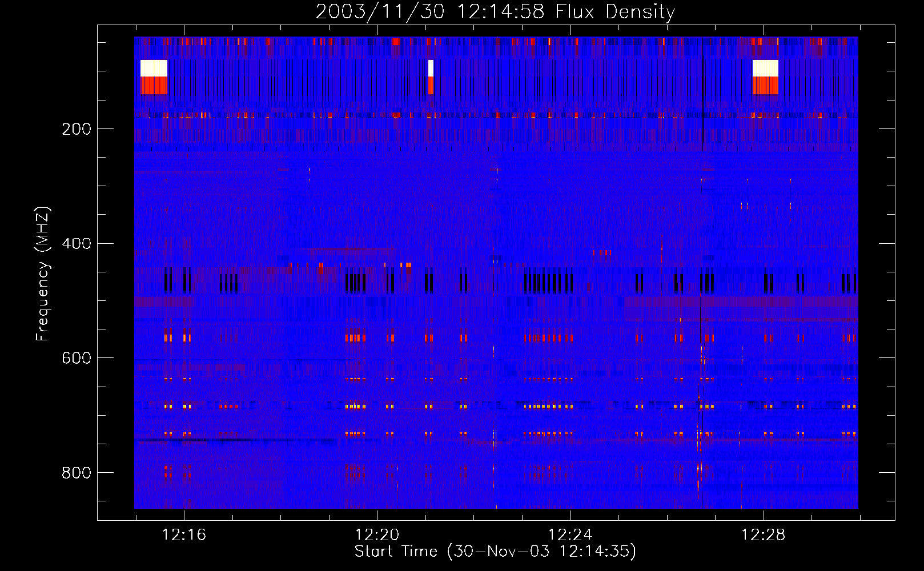924x571 pixels.
Task: Click the 200 frequency tick label
Action: tap(77, 129)
